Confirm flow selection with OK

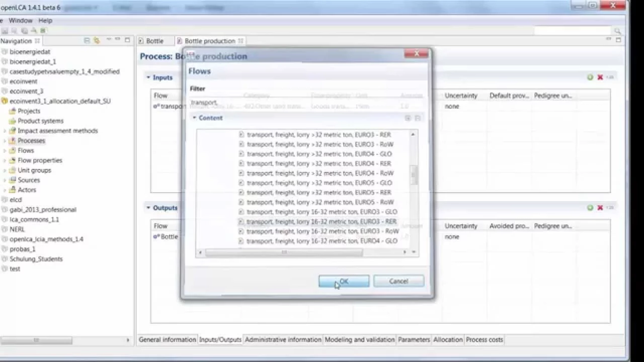pyautogui.click(x=344, y=281)
